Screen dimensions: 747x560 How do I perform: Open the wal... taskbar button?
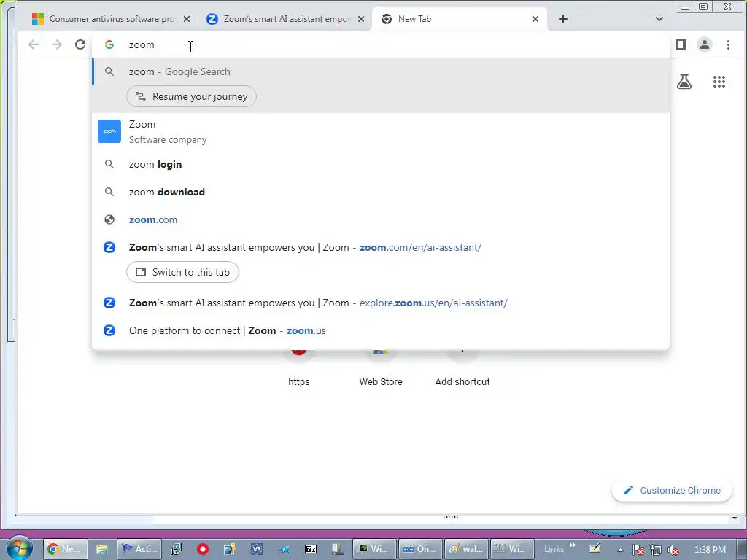click(x=465, y=549)
